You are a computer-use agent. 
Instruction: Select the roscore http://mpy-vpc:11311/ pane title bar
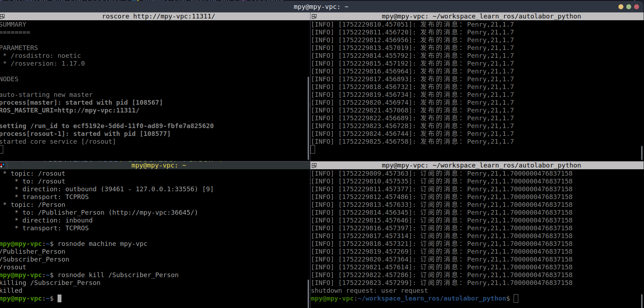pyautogui.click(x=158, y=16)
